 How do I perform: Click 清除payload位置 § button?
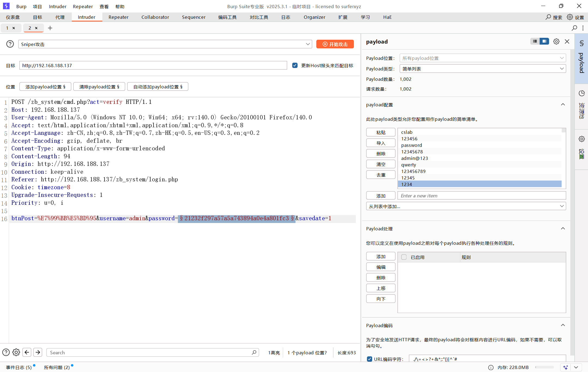click(99, 87)
